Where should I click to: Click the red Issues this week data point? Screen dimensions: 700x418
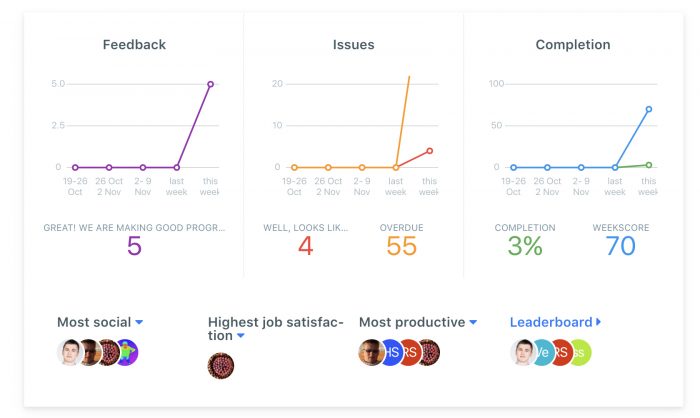pos(429,151)
